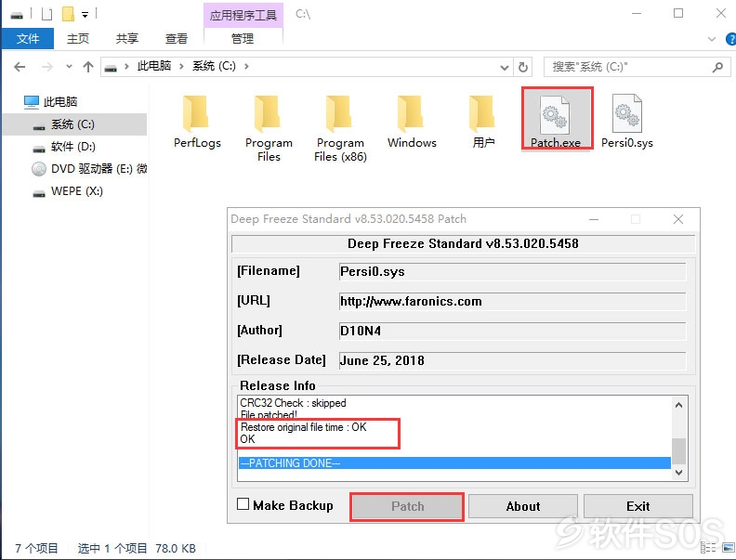The image size is (736, 560).
Task: Switch to the 查看 ribbon tab
Action: pyautogui.click(x=176, y=38)
